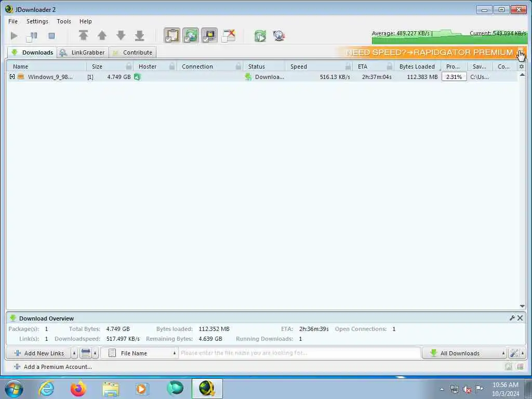The image size is (532, 399).
Task: Toggle lock on the ETA column
Action: tap(390, 66)
